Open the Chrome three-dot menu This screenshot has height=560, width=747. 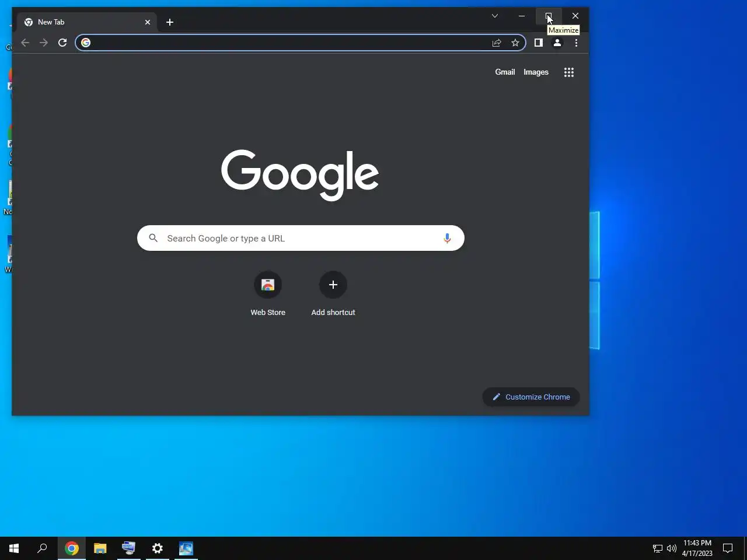pyautogui.click(x=576, y=43)
